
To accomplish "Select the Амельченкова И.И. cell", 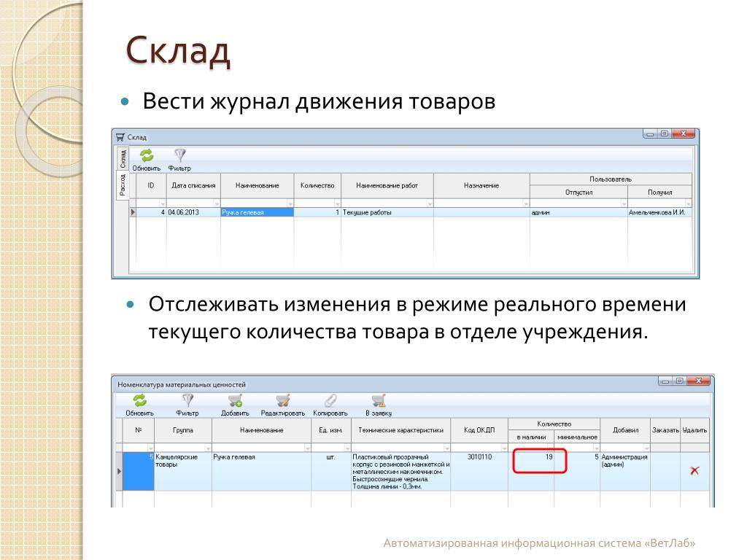I will coord(659,212).
